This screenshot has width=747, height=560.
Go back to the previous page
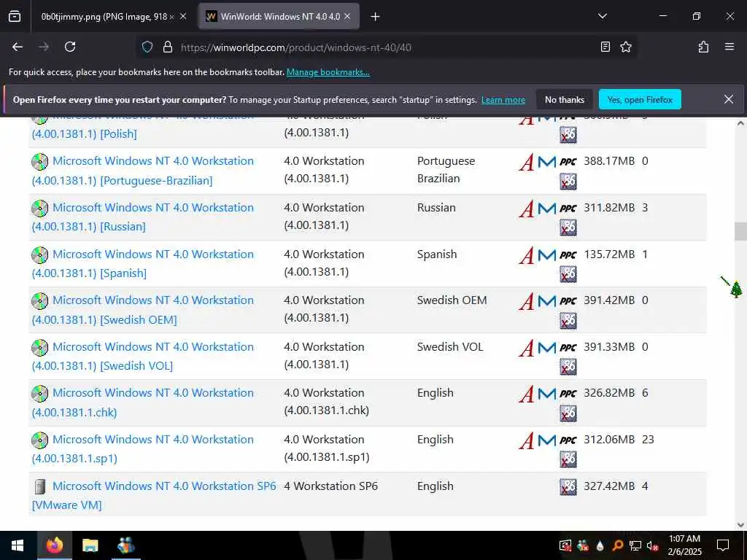coord(18,47)
